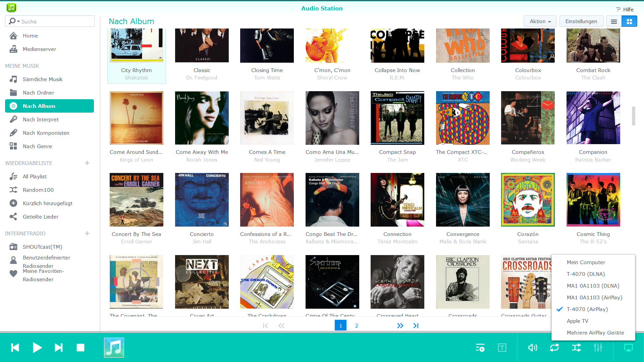Select T-4070 (DLNA) output
The height and width of the screenshot is (362, 644).
click(x=593, y=274)
